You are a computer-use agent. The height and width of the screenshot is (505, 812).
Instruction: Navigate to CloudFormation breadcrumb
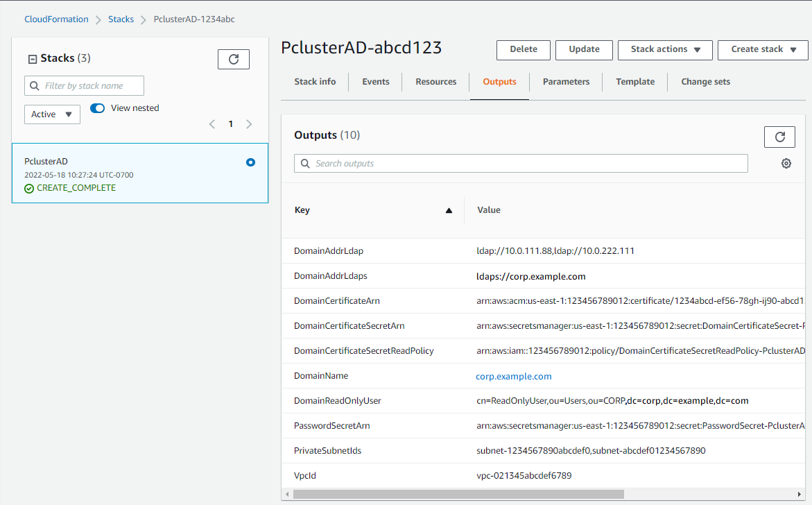click(x=56, y=19)
